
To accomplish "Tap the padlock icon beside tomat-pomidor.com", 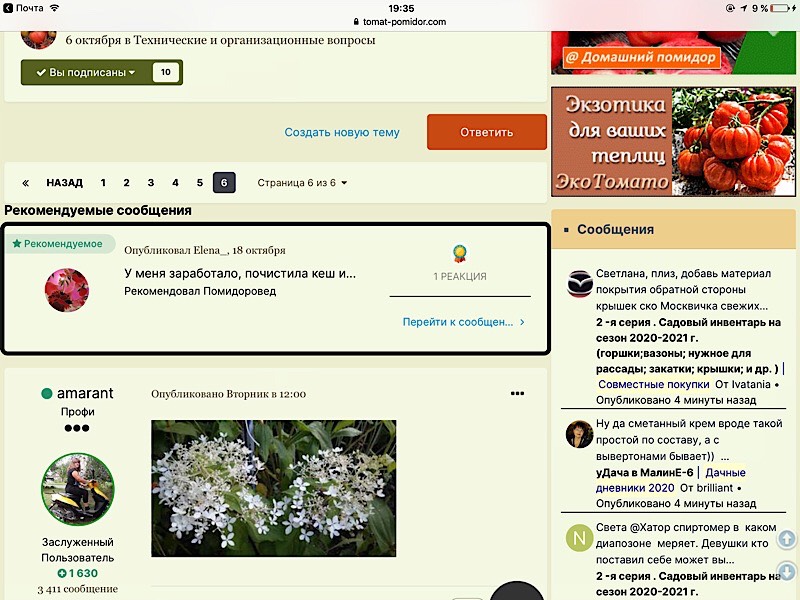I will point(356,22).
